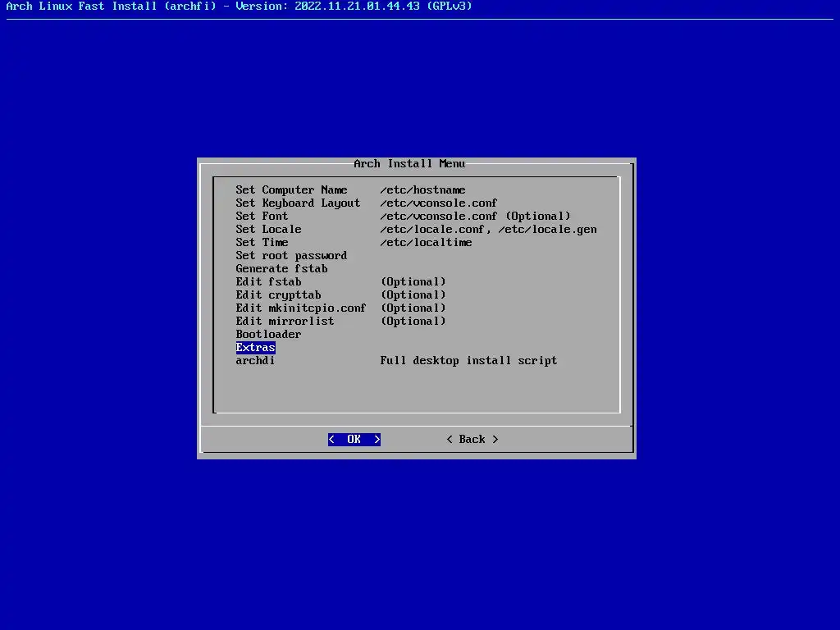
Task: Select the Set Font entry
Action: tap(262, 216)
